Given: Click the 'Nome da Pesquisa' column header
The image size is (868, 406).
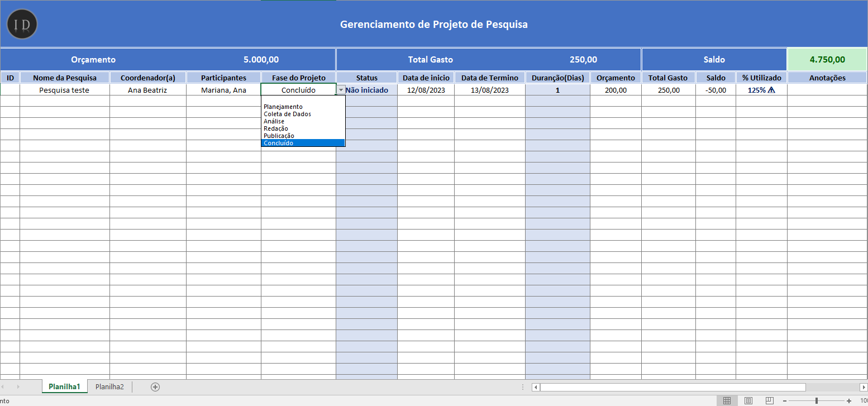Looking at the screenshot, I should pos(65,78).
